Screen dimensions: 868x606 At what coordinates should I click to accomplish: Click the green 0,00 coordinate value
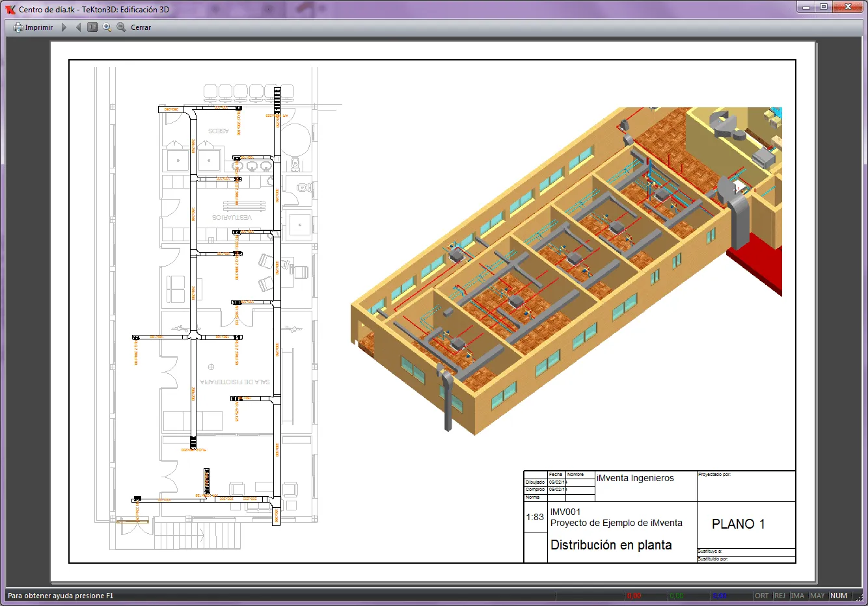[677, 596]
